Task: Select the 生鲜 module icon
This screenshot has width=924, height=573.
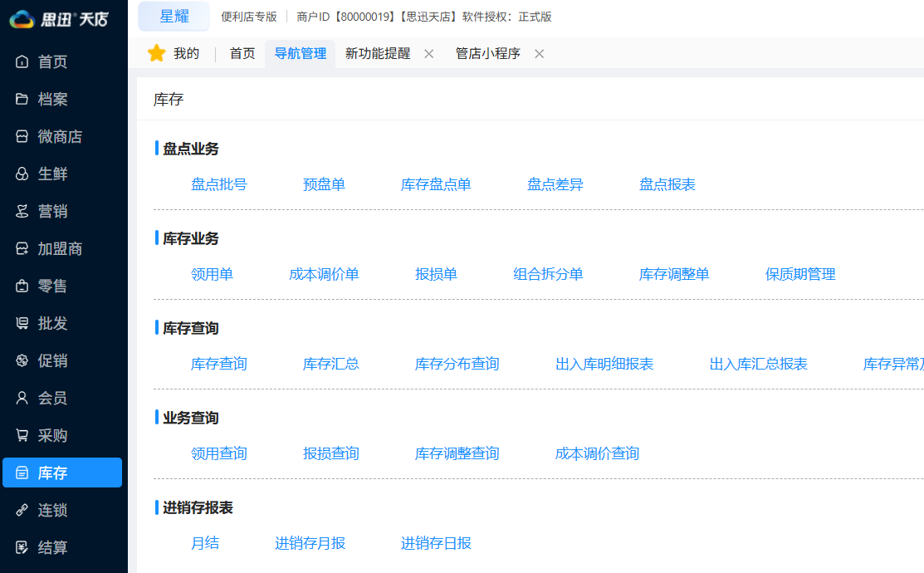Action: pyautogui.click(x=33, y=174)
